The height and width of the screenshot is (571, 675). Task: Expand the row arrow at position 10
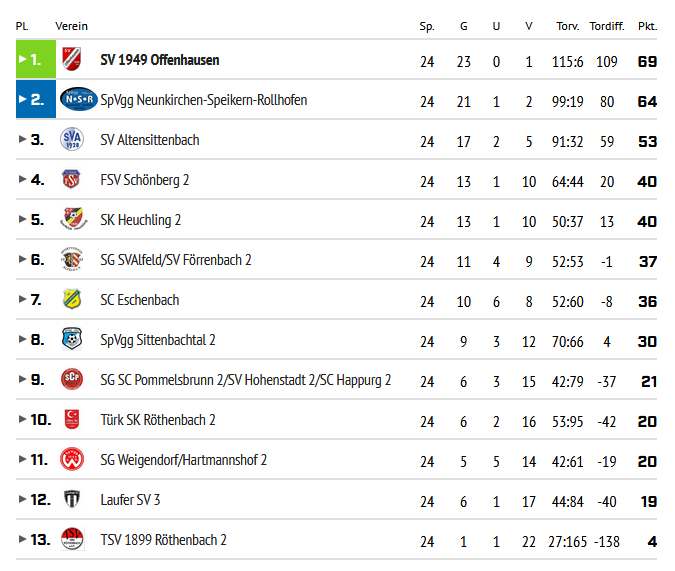point(23,419)
